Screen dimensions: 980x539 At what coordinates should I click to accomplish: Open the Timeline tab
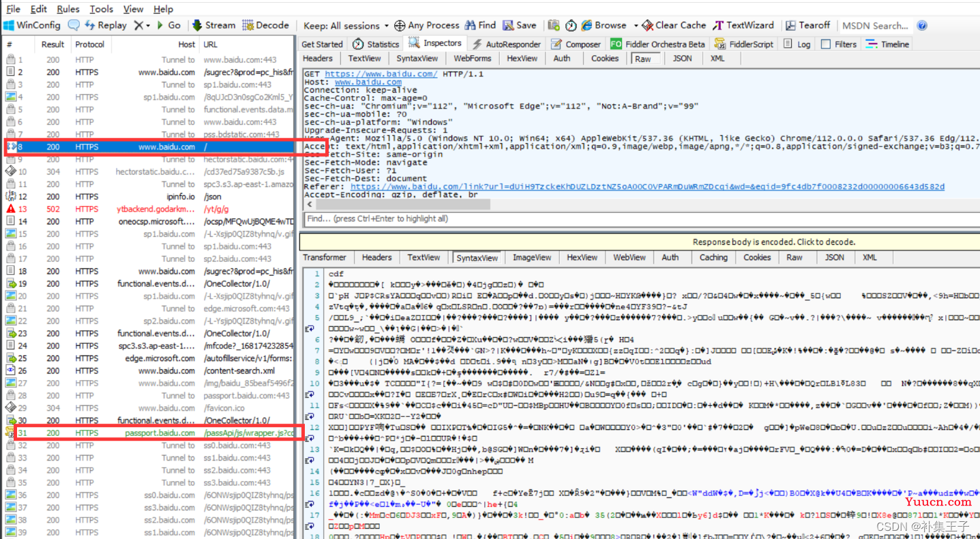(887, 44)
